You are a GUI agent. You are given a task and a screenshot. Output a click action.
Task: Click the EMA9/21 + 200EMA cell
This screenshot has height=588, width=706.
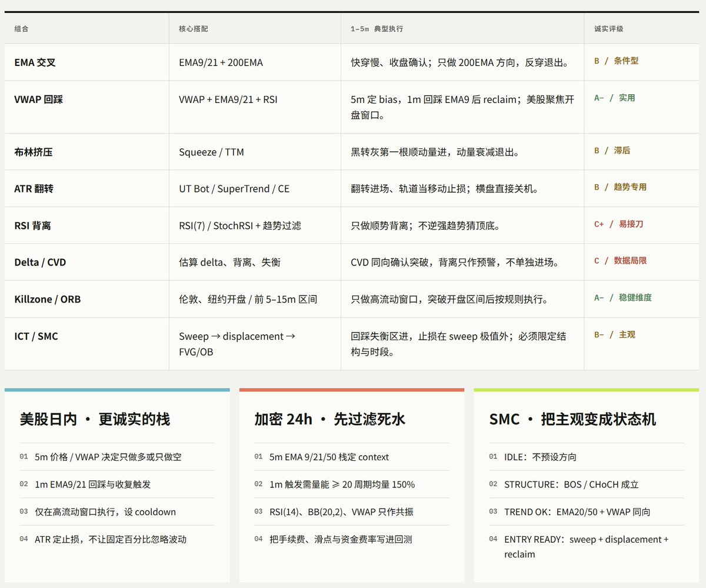tap(221, 62)
